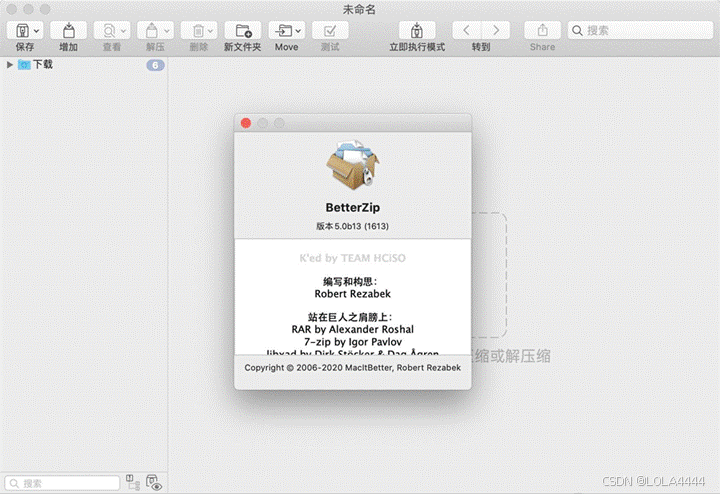Open the Move dropdown arrow

point(298,31)
